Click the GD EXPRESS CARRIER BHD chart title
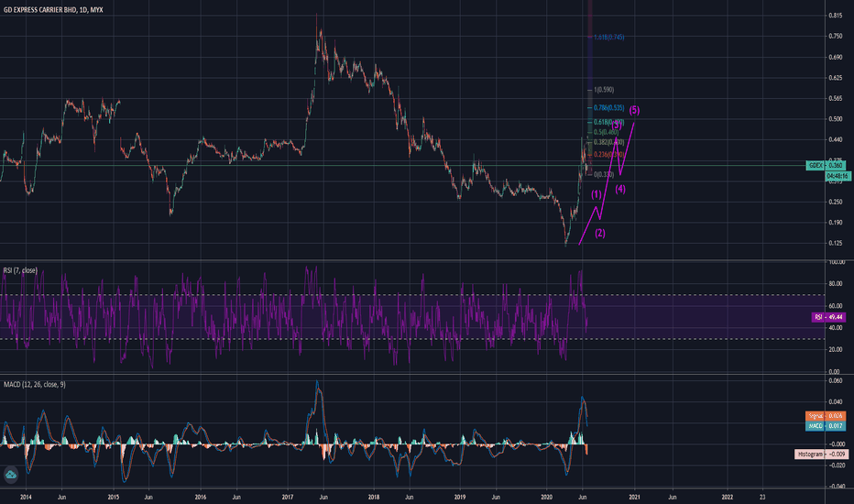Screen dimensions: 854x504 point(53,10)
